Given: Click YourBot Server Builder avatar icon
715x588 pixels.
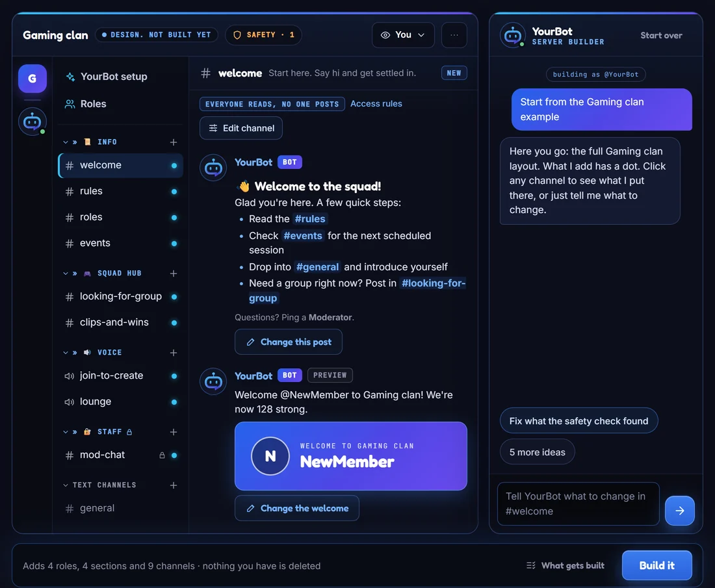Looking at the screenshot, I should [x=513, y=35].
